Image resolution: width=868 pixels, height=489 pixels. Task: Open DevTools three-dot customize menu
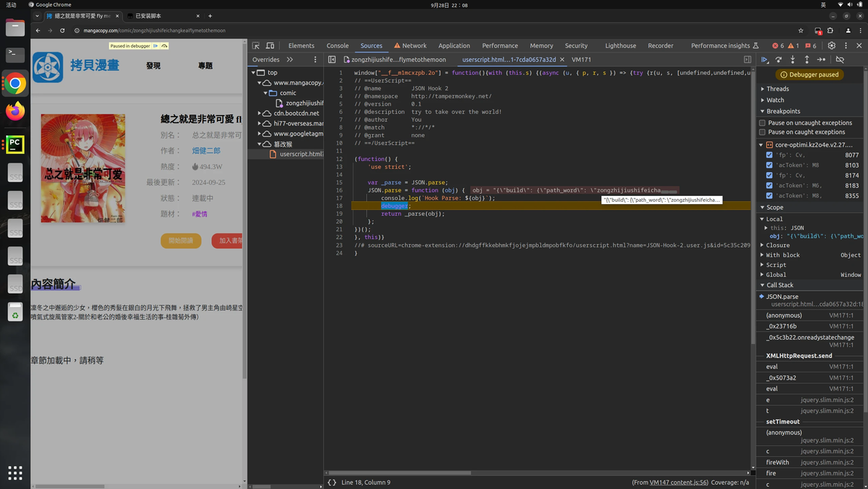[x=846, y=45]
